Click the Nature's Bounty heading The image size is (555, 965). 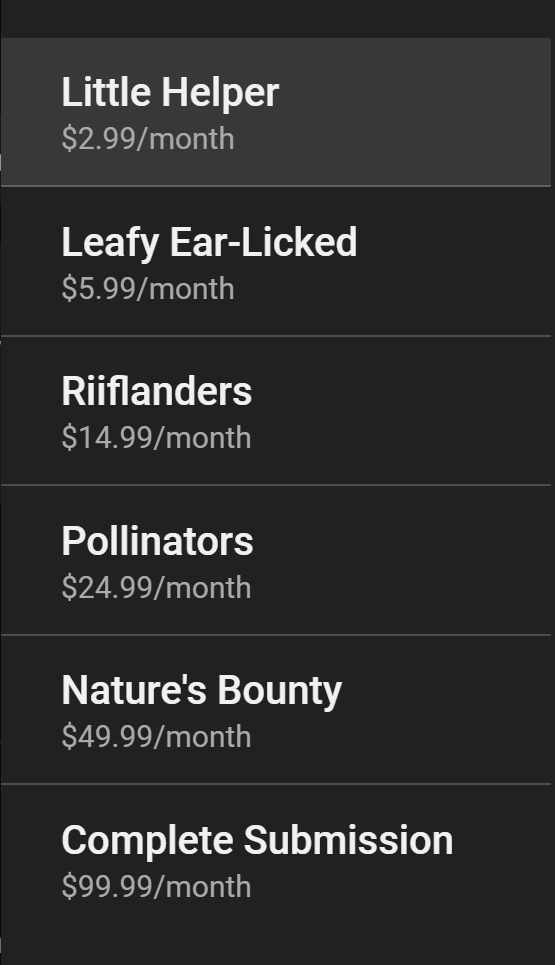coord(202,691)
